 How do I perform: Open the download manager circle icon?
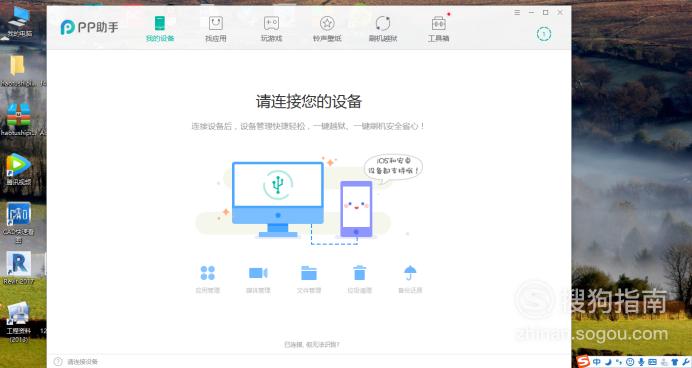click(544, 34)
